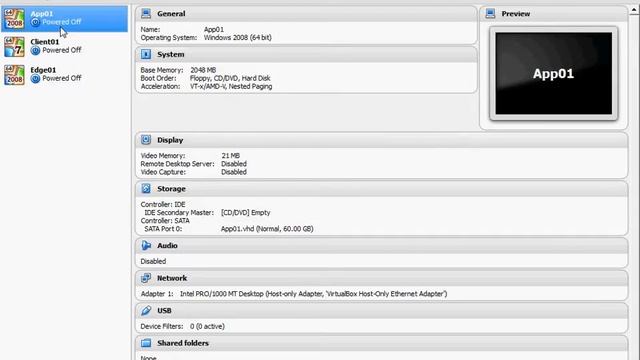Click the Acceleration VT-x/AMD-V value
The image size is (640, 360).
tap(231, 87)
